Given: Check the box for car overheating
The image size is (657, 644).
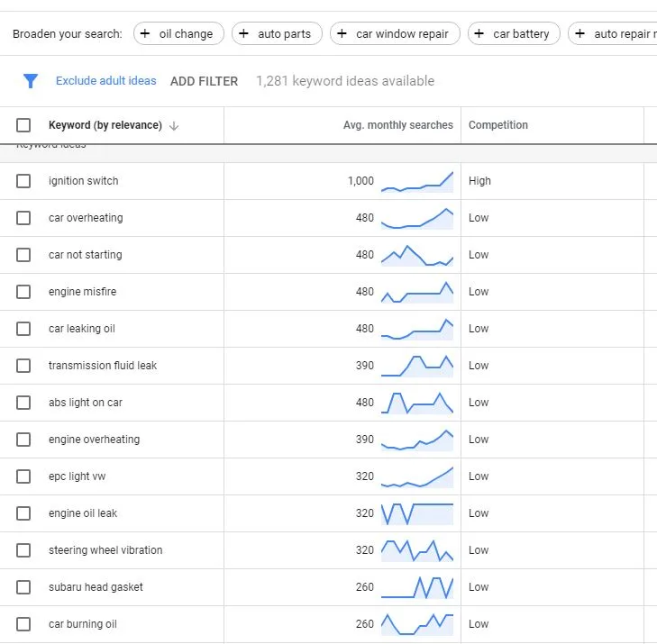Looking at the screenshot, I should 23,218.
